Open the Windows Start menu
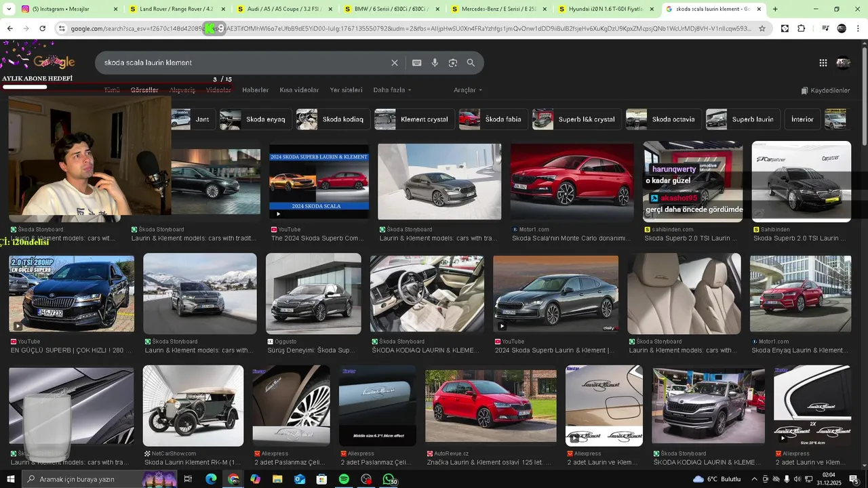Image resolution: width=868 pixels, height=488 pixels. click(x=9, y=479)
